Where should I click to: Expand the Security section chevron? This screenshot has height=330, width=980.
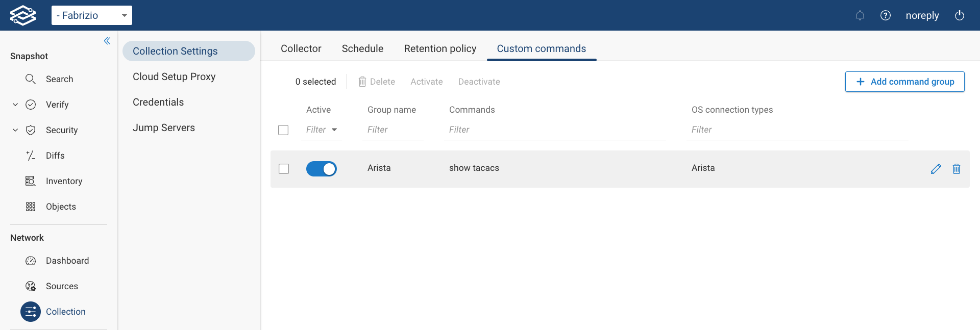tap(15, 130)
